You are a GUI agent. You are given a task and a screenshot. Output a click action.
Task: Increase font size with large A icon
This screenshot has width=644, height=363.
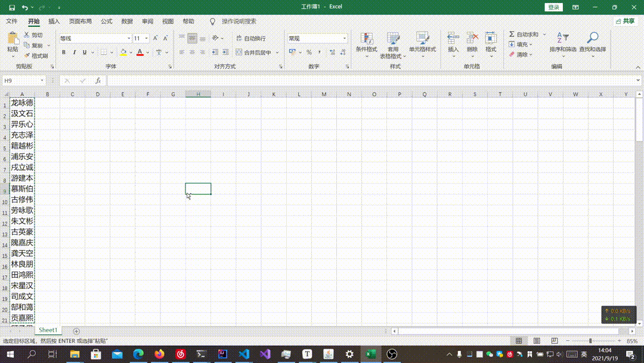coord(155,38)
